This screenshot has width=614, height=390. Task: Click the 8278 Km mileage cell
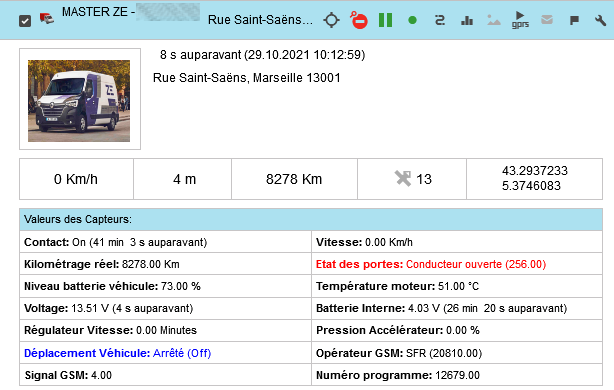coord(294,179)
